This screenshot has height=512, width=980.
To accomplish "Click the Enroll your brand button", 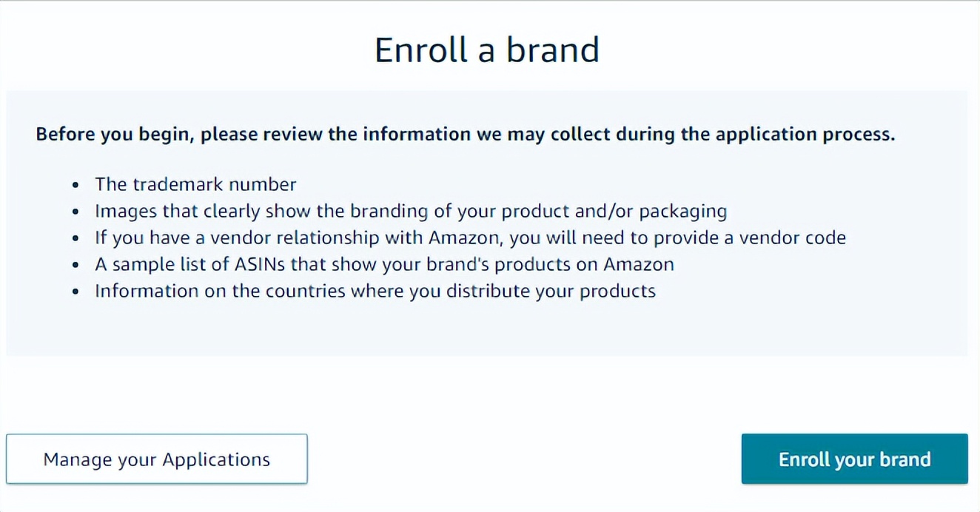I will (x=854, y=459).
